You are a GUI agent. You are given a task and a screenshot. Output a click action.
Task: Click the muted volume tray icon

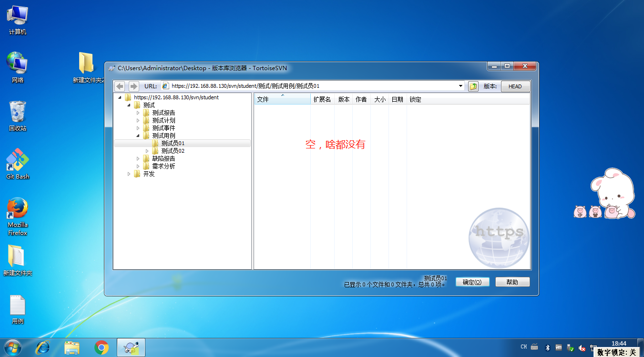coord(582,347)
